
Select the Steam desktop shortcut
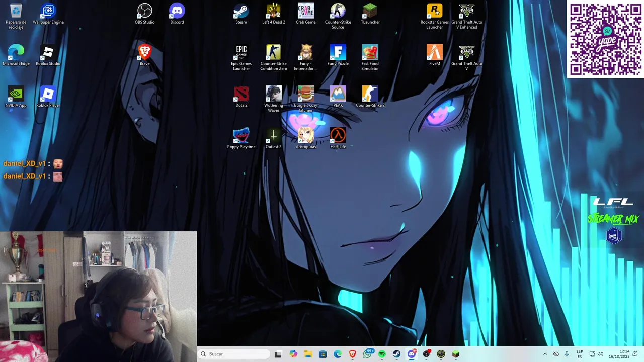pyautogui.click(x=242, y=14)
